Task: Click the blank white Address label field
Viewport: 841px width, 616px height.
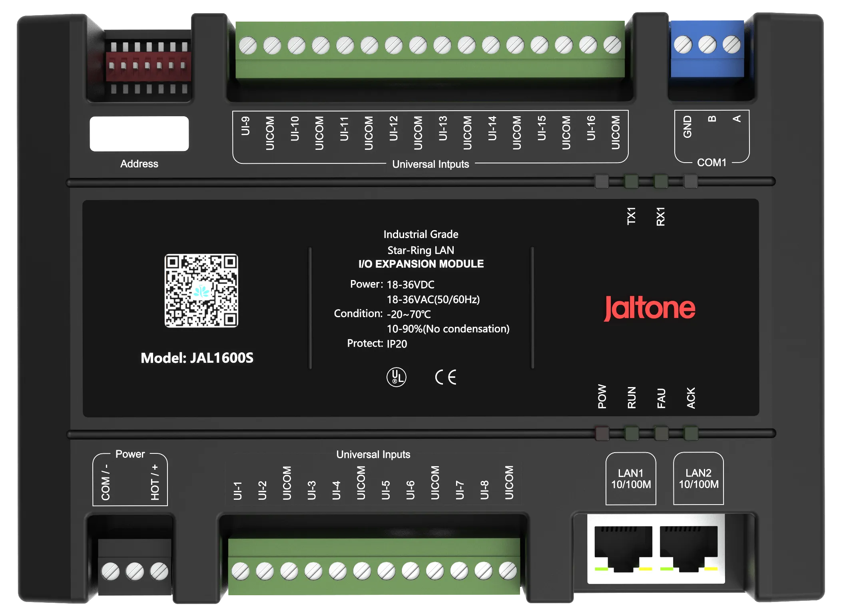Action: (x=139, y=134)
